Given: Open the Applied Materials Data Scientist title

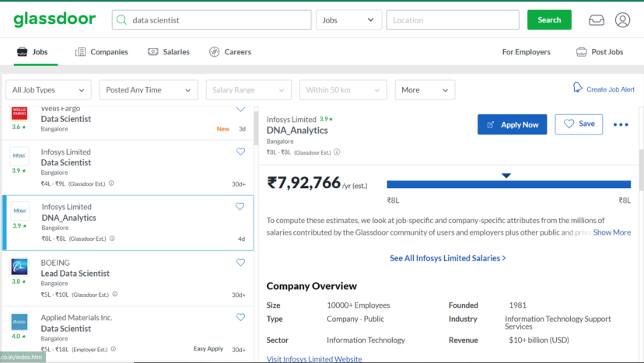Looking at the screenshot, I should [x=65, y=329].
